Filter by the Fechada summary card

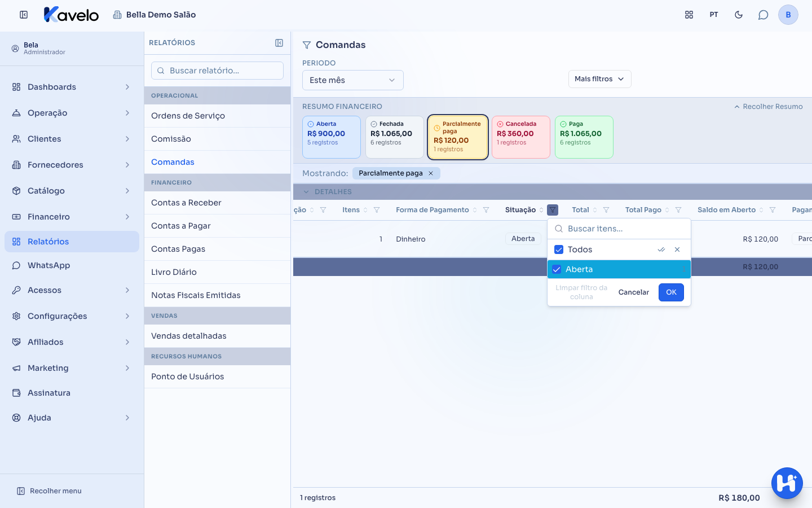point(395,137)
